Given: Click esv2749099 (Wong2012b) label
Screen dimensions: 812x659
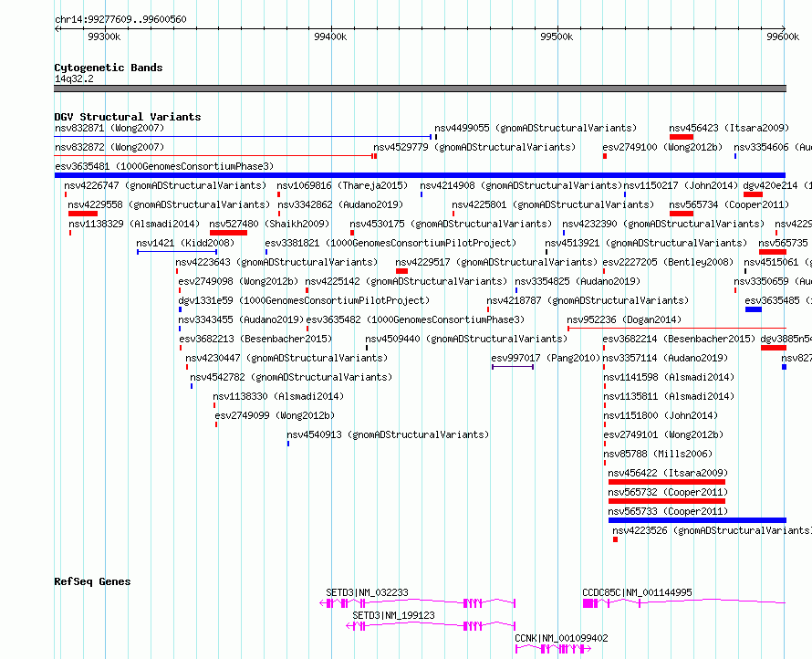Looking at the screenshot, I should 275,415.
